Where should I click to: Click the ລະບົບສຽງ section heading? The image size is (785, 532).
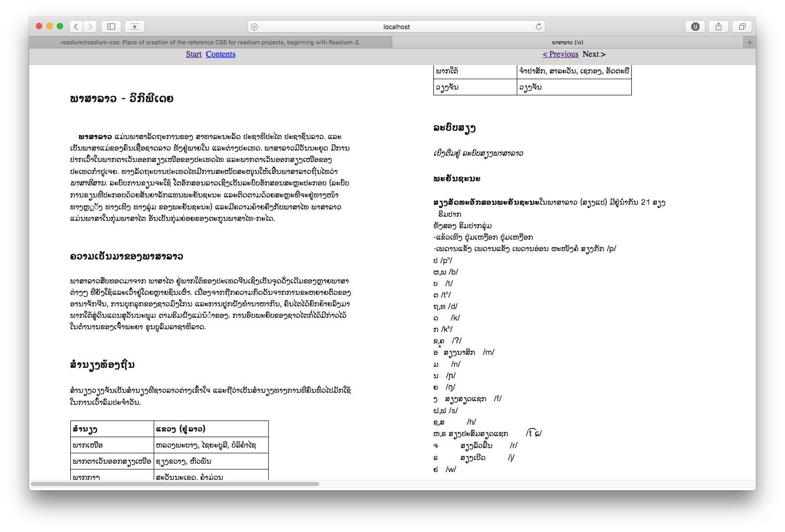point(454,128)
